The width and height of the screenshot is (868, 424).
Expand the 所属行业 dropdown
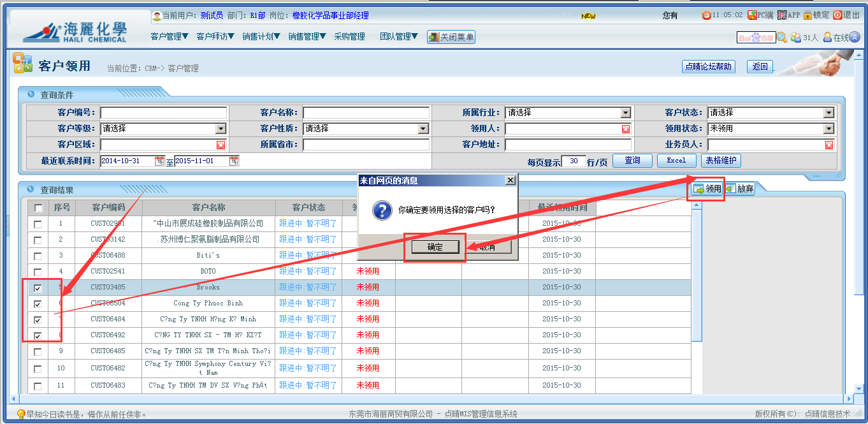point(625,113)
